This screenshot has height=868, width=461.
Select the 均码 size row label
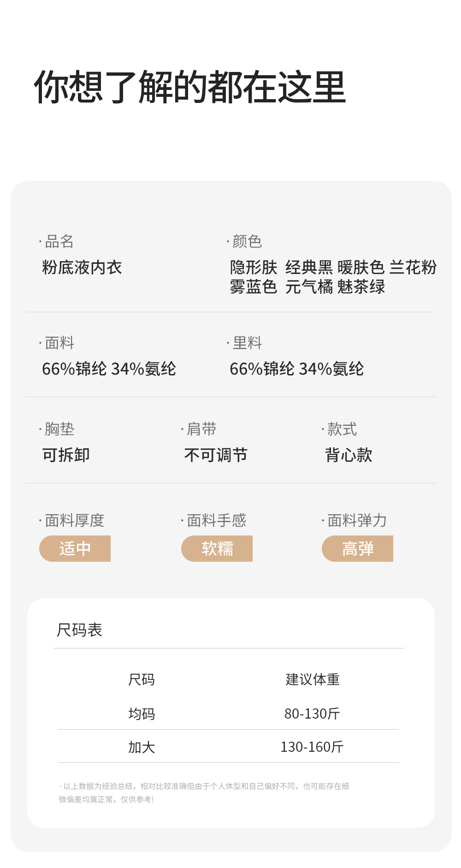142,714
